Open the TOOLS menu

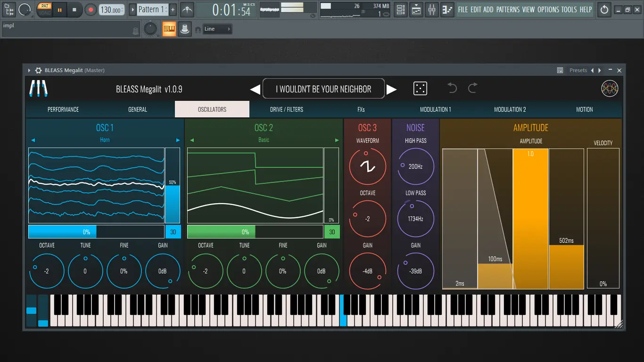tap(569, 9)
